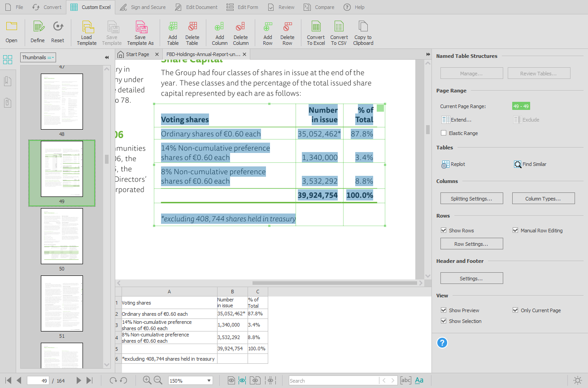Activate Find Similar tables tool
Screen dimensions: 588x388
click(530, 164)
